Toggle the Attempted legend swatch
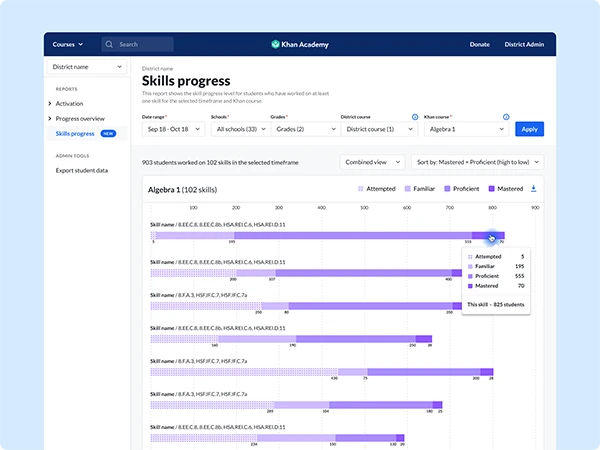This screenshot has height=450, width=600. pyautogui.click(x=360, y=189)
